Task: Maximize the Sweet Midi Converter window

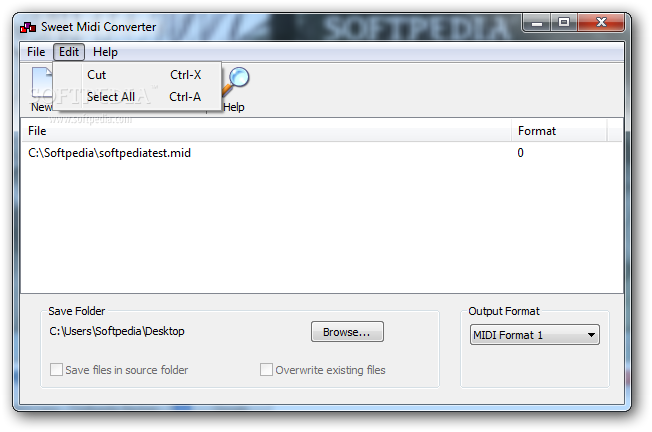Action: click(564, 22)
